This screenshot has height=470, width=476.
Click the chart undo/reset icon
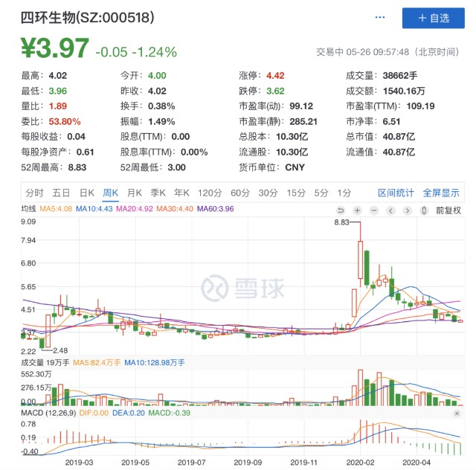(x=341, y=210)
